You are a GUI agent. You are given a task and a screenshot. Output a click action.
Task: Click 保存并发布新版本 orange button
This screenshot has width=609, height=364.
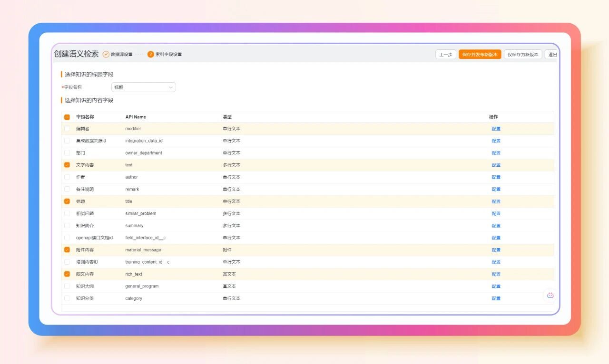point(480,55)
